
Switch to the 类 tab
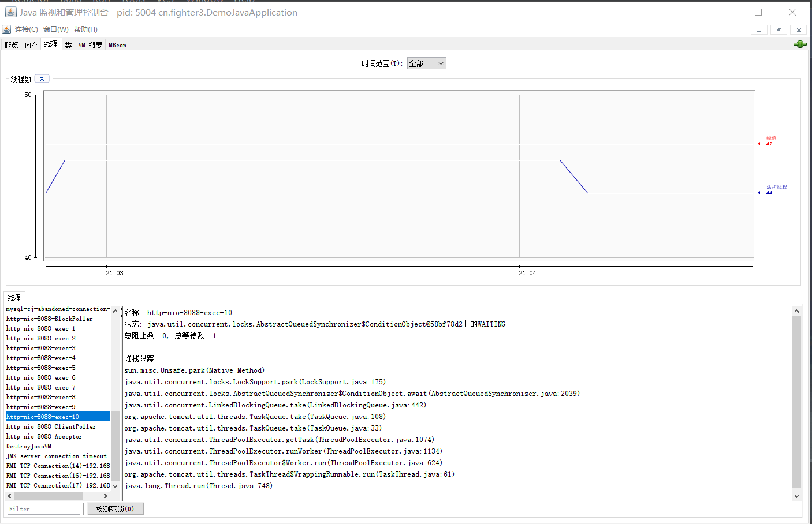(68, 45)
